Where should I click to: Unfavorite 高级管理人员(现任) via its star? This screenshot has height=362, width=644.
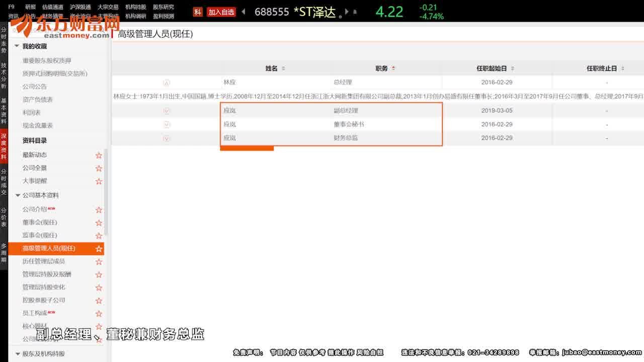[x=99, y=249]
